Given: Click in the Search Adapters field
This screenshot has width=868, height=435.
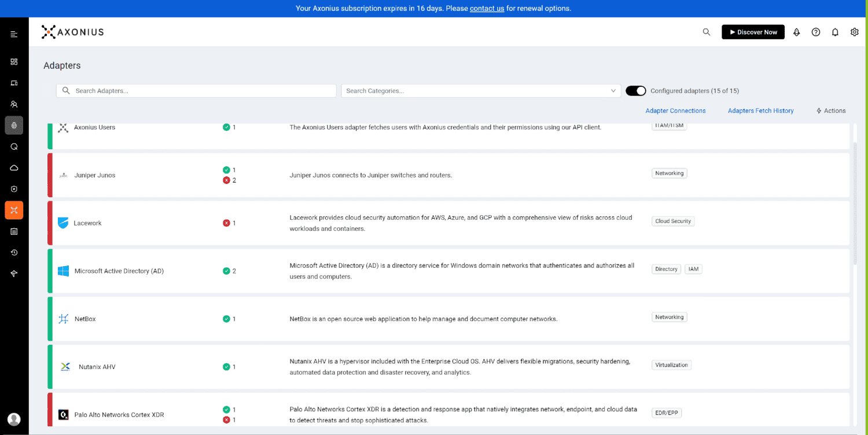Looking at the screenshot, I should pos(196,91).
